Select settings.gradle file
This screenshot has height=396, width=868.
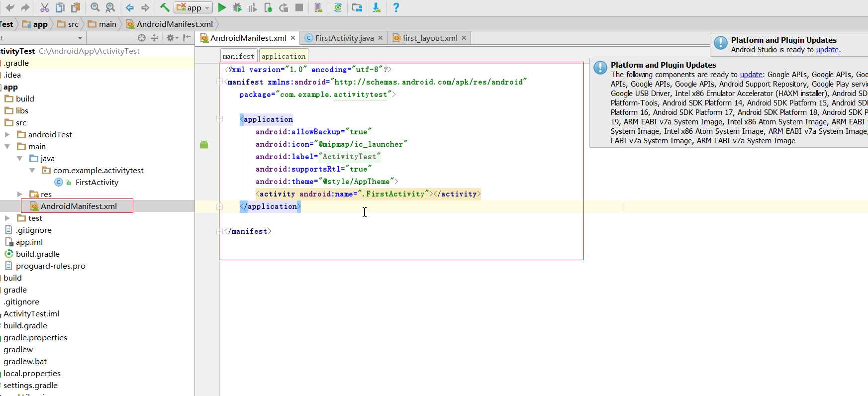pyautogui.click(x=30, y=385)
